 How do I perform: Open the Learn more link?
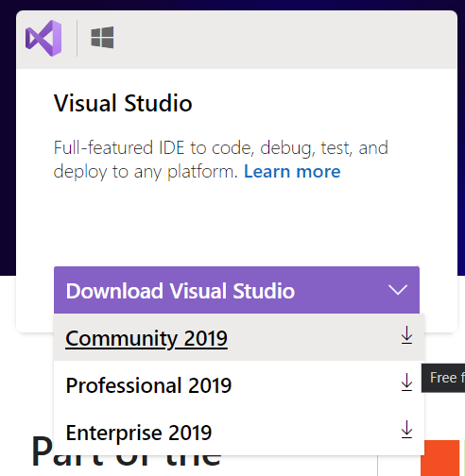pyautogui.click(x=292, y=172)
